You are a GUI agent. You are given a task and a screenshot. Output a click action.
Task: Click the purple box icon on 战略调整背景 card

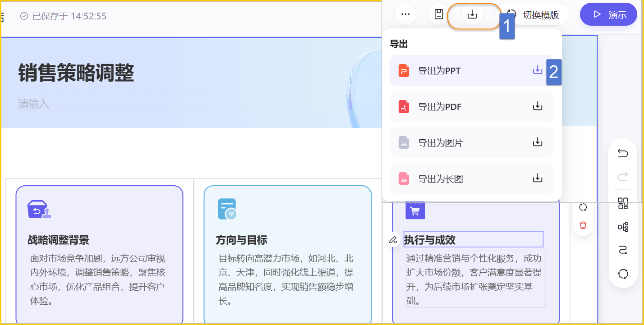tap(39, 209)
